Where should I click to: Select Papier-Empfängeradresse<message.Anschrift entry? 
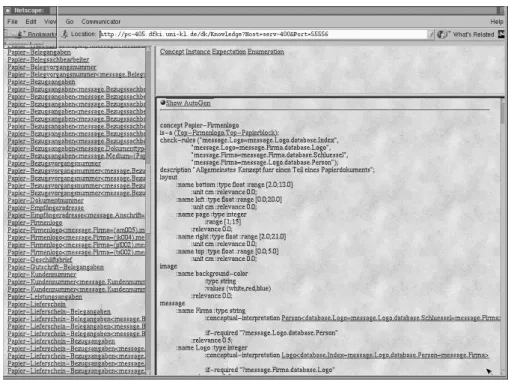76,215
